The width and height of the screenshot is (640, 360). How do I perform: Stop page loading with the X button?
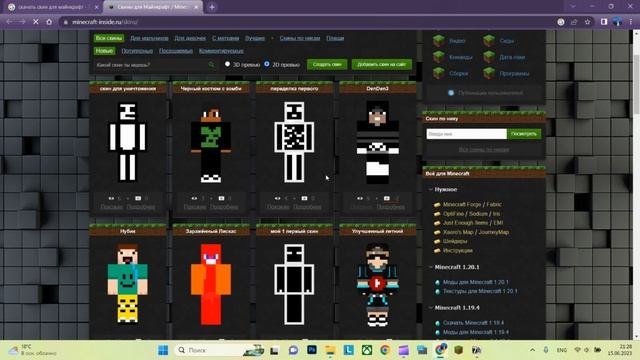pos(36,22)
